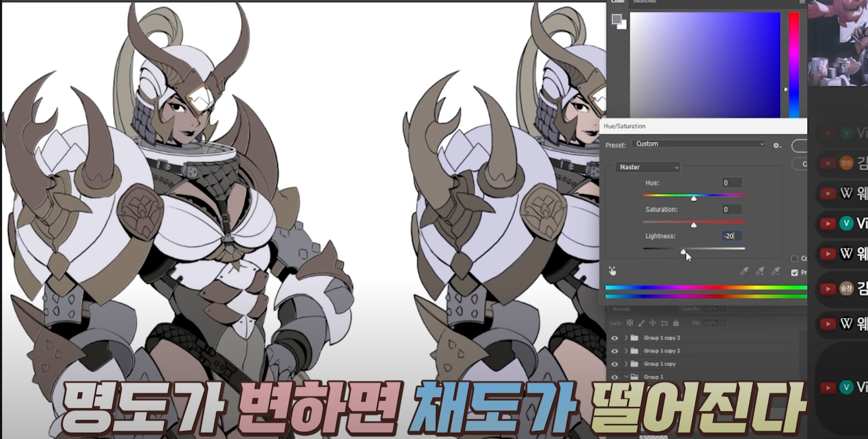Click the lock all padlock icon
This screenshot has height=439, width=868.
click(676, 323)
